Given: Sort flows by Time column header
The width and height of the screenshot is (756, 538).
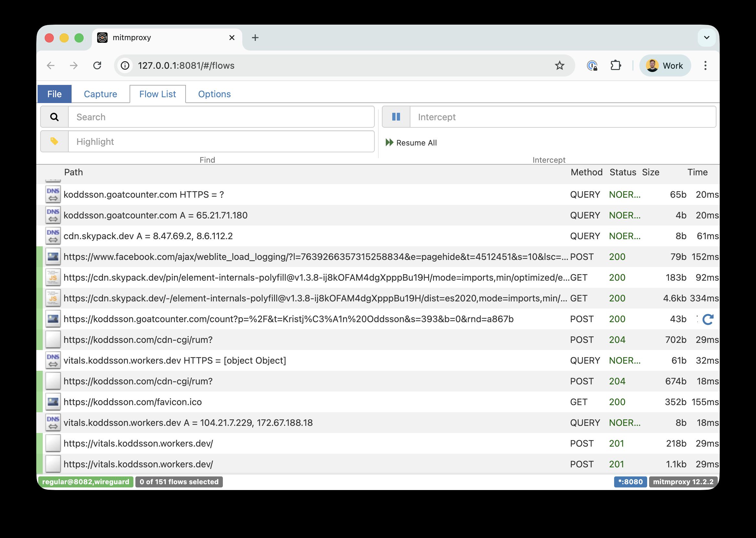Looking at the screenshot, I should click(x=697, y=172).
